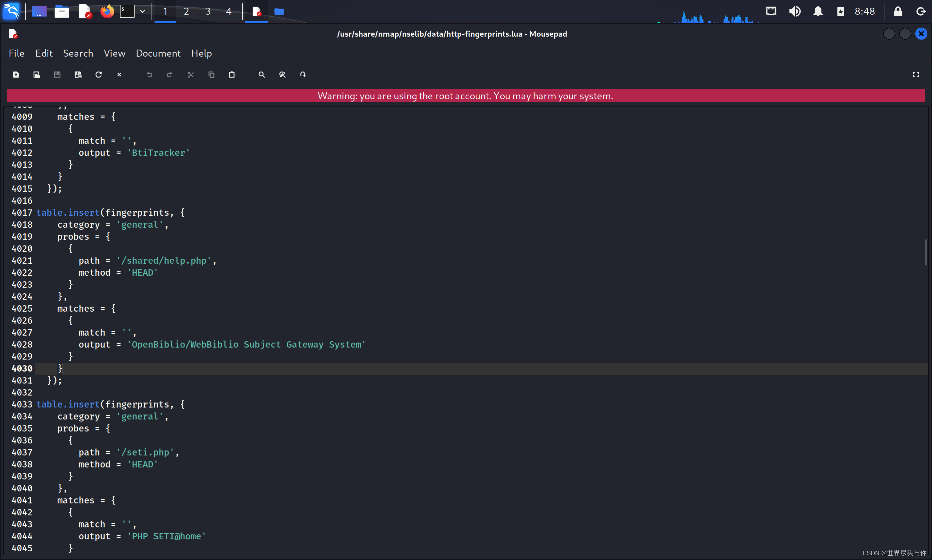Image resolution: width=932 pixels, height=560 pixels.
Task: Click table.insert on line 4033
Action: coord(68,404)
